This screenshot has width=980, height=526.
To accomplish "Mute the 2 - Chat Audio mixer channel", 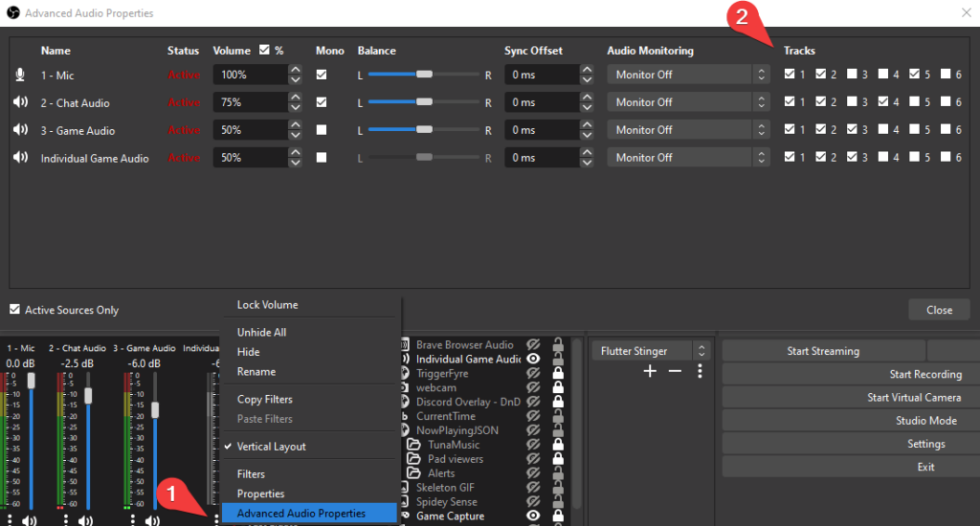I will click(x=85, y=519).
